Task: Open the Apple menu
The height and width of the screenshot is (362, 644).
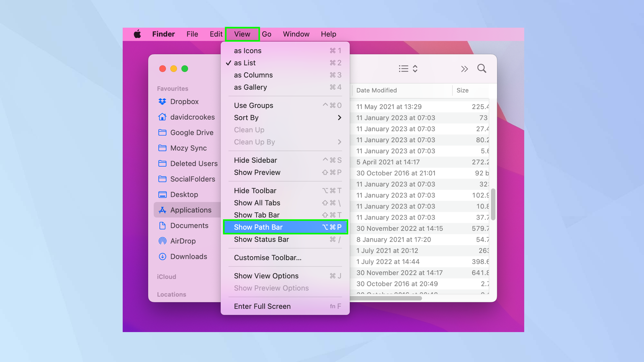Action: click(137, 34)
